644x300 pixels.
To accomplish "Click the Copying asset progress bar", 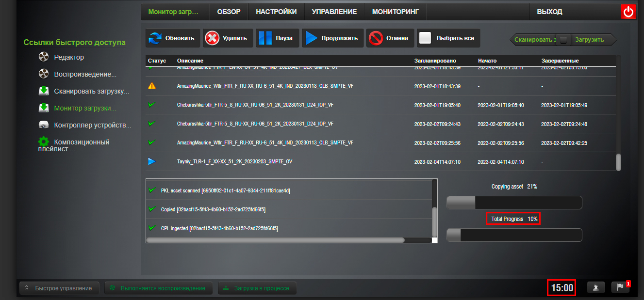I will click(x=514, y=203).
